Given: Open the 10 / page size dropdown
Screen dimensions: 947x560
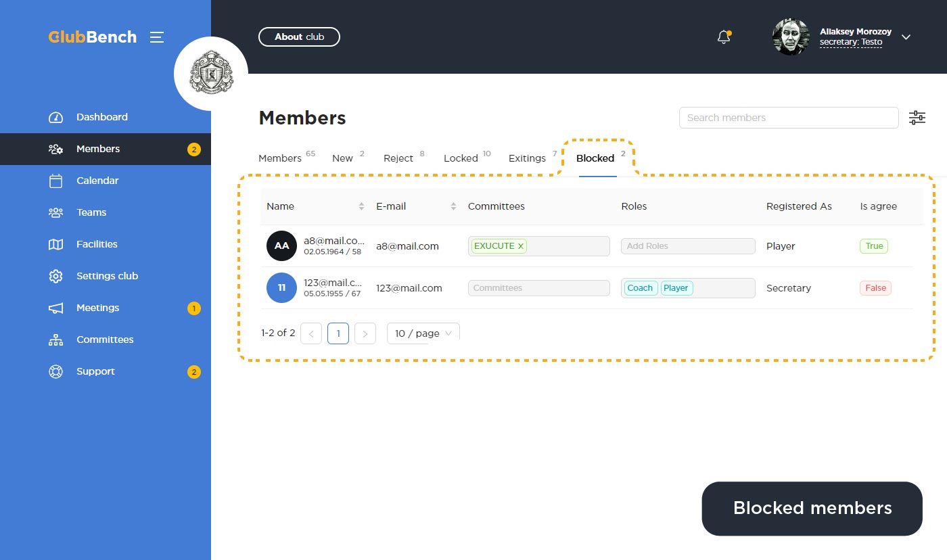Looking at the screenshot, I should tap(423, 333).
